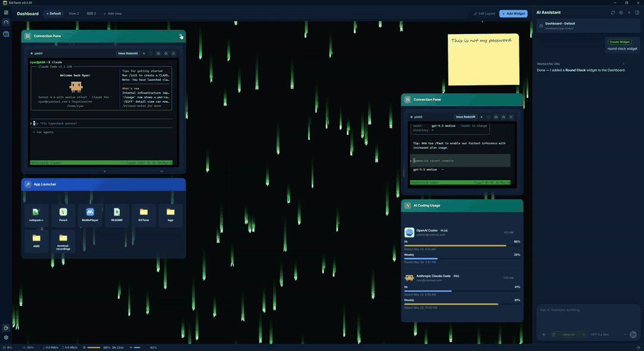Click the tmux Redshift button
Viewport: 644px width, 351px height.
465,117
